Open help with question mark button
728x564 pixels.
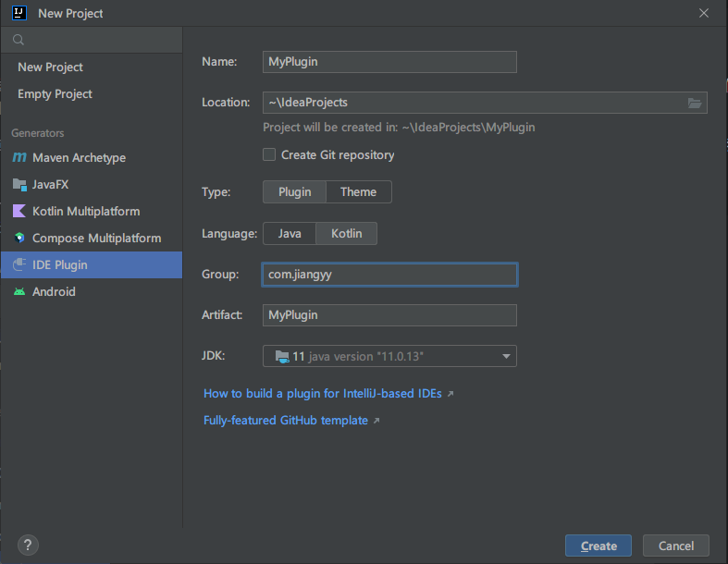tap(28, 545)
